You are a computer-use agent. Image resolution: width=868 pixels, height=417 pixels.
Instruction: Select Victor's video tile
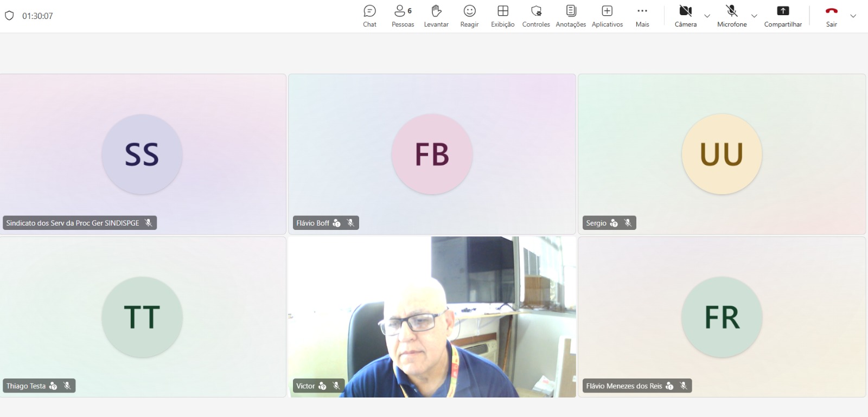(432, 317)
